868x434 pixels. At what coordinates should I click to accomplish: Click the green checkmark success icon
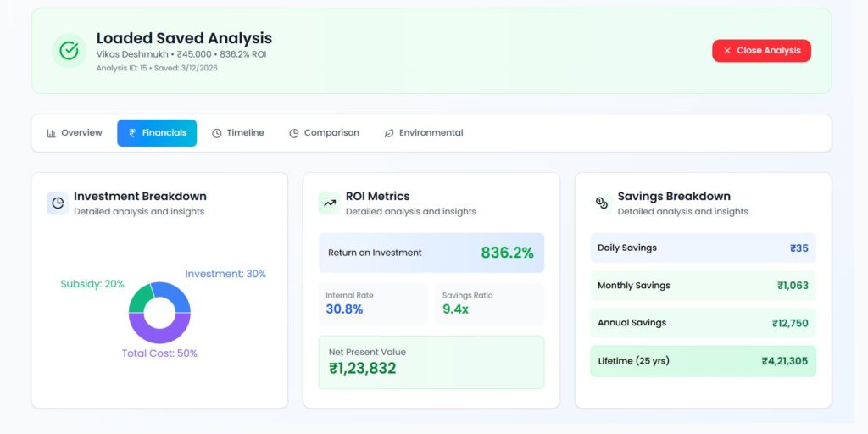69,51
